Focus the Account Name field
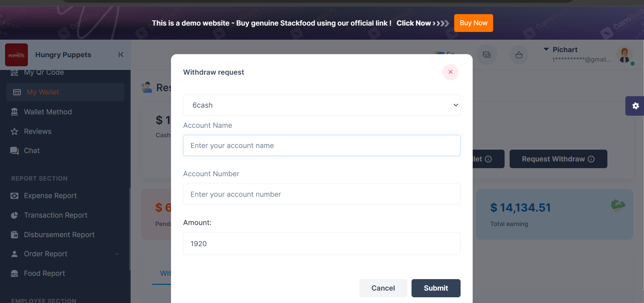 (x=321, y=145)
